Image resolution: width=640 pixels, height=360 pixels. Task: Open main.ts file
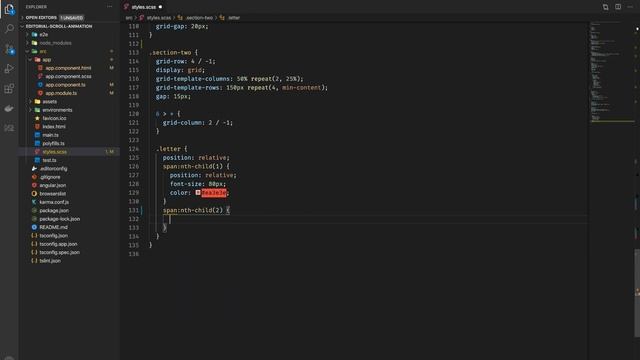[x=50, y=135]
